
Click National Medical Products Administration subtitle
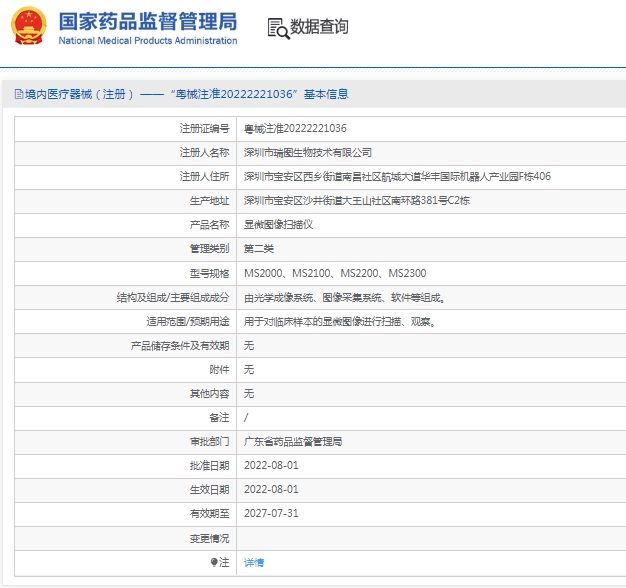tap(148, 40)
